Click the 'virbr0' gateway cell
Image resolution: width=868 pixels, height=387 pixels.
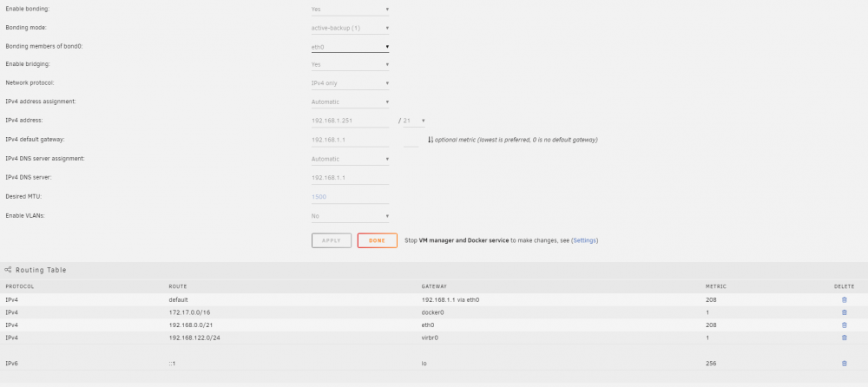pos(431,338)
